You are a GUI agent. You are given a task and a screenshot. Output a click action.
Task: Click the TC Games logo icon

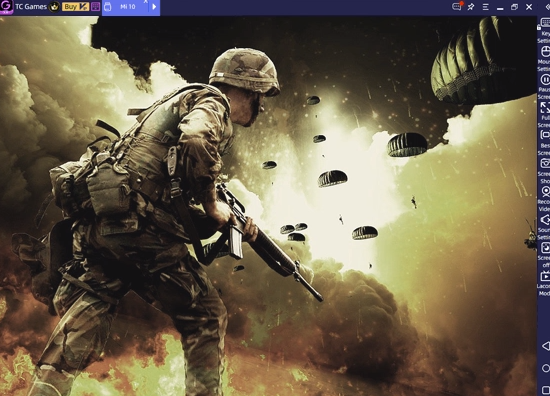tap(6, 7)
